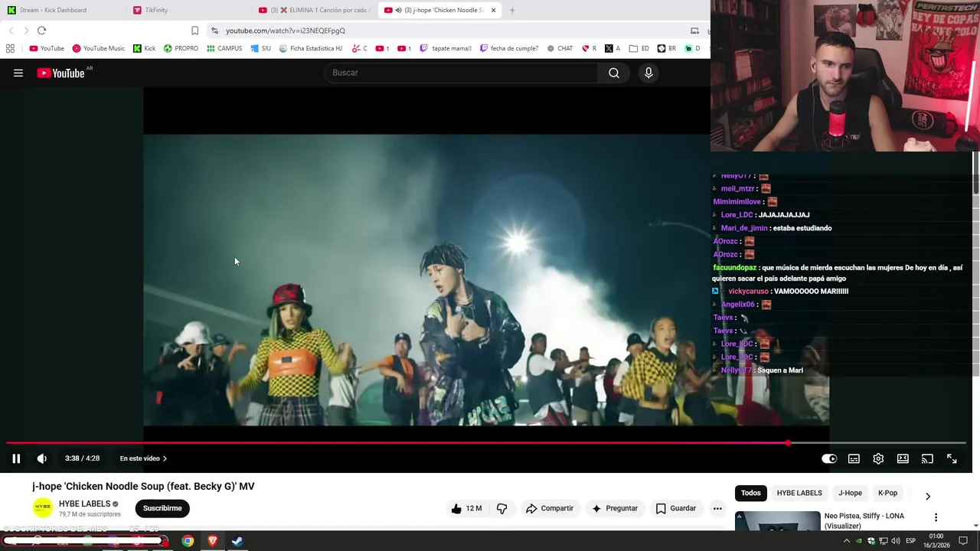Switch to theater mode view
This screenshot has height=551, width=980.
click(903, 458)
